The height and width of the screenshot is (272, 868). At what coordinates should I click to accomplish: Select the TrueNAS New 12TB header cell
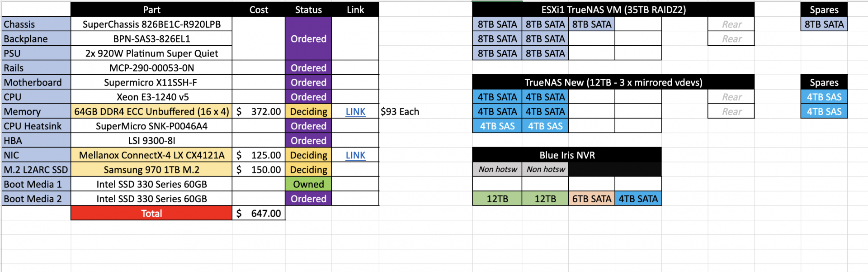pyautogui.click(x=613, y=82)
